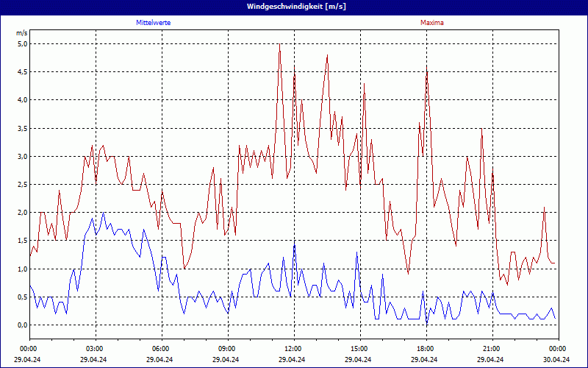588x368 pixels.
Task: Click the m/s unit label
Action: point(22,33)
